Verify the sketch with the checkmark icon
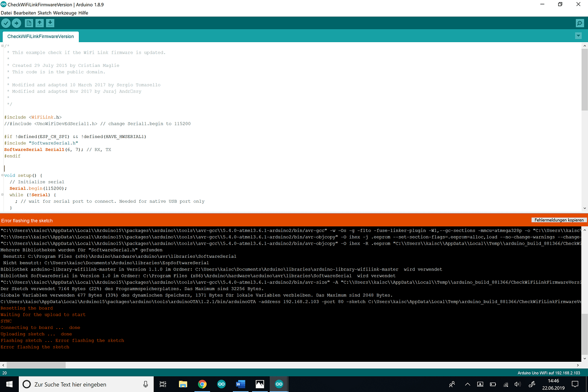Viewport: 588px width, 392px height. pyautogui.click(x=6, y=23)
